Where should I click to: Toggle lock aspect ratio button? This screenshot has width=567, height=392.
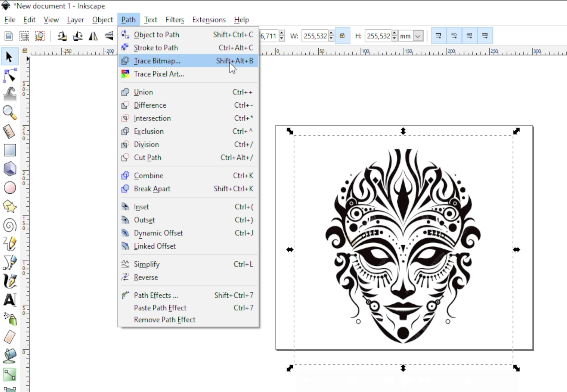343,36
